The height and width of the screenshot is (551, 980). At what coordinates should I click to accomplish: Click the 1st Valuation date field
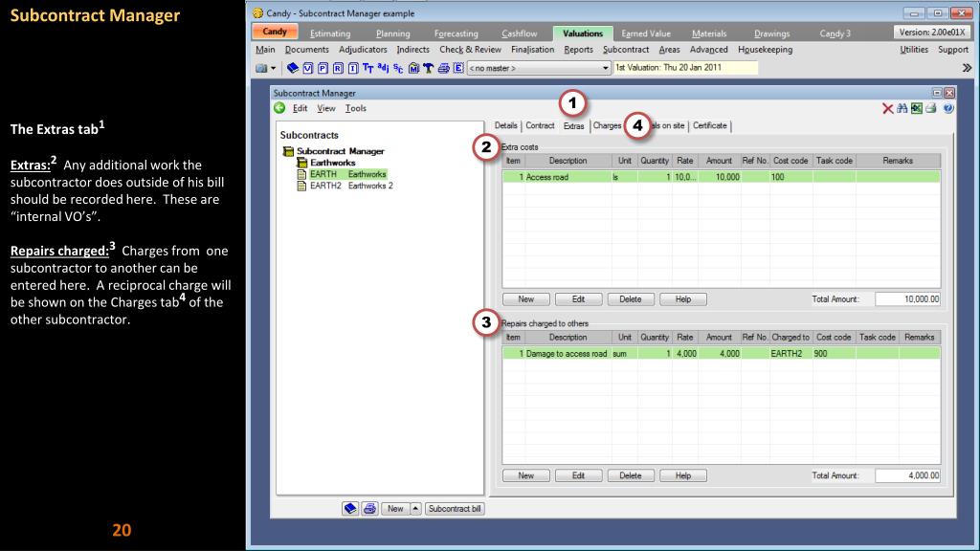coord(685,68)
